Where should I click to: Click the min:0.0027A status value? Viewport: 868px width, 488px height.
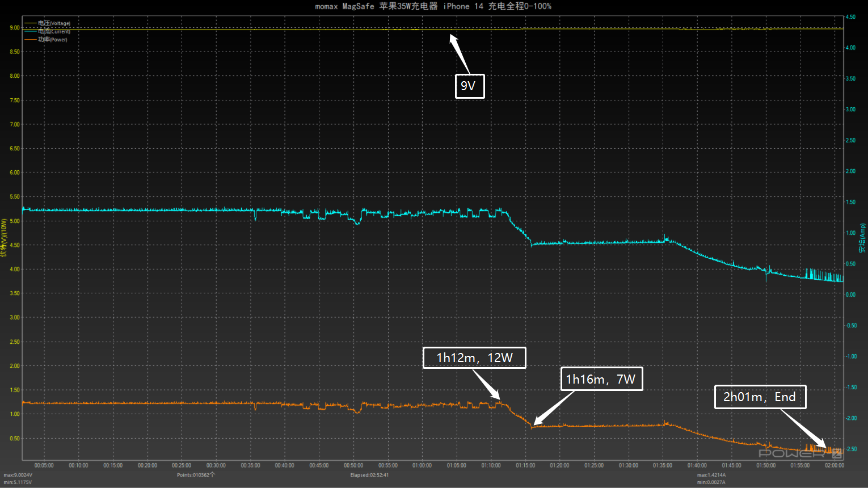pos(711,482)
